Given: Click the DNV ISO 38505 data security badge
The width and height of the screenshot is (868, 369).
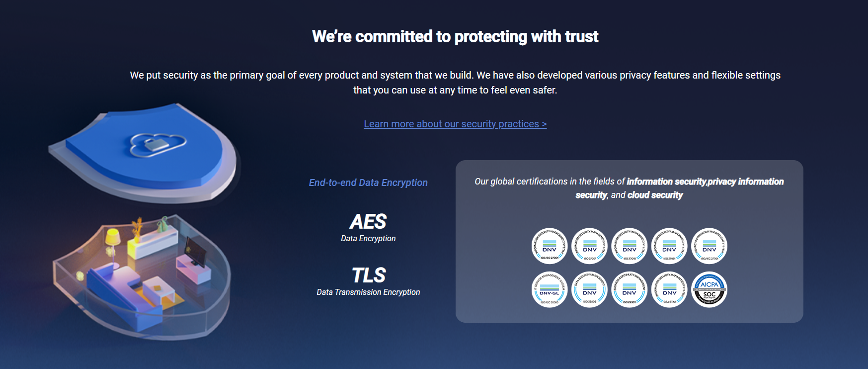Looking at the screenshot, I should tap(590, 289).
